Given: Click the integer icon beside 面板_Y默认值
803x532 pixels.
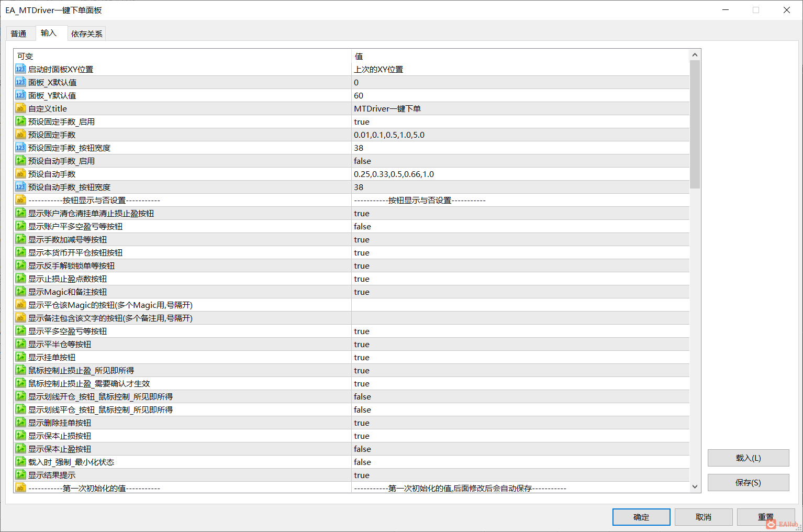Looking at the screenshot, I should (x=20, y=95).
